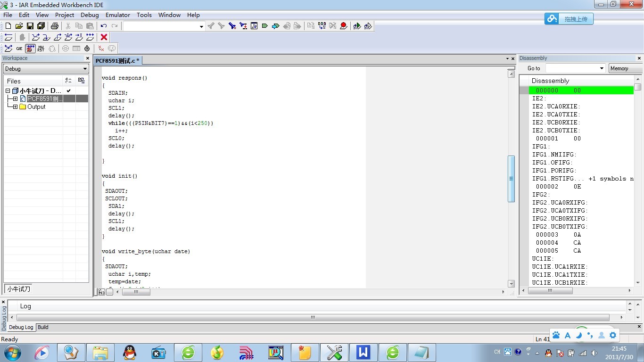Viewport: 644px width, 362px height.
Task: Open the File menu
Action: (8, 15)
